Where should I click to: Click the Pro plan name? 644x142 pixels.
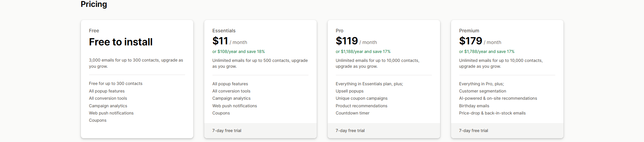point(339,31)
